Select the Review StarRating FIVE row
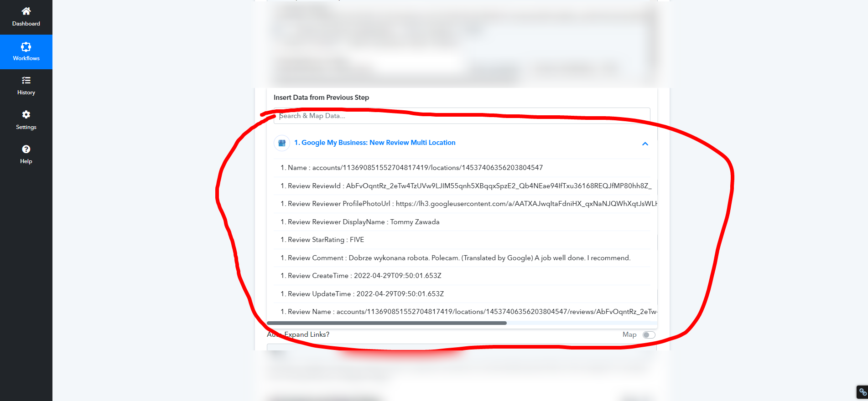 click(462, 240)
